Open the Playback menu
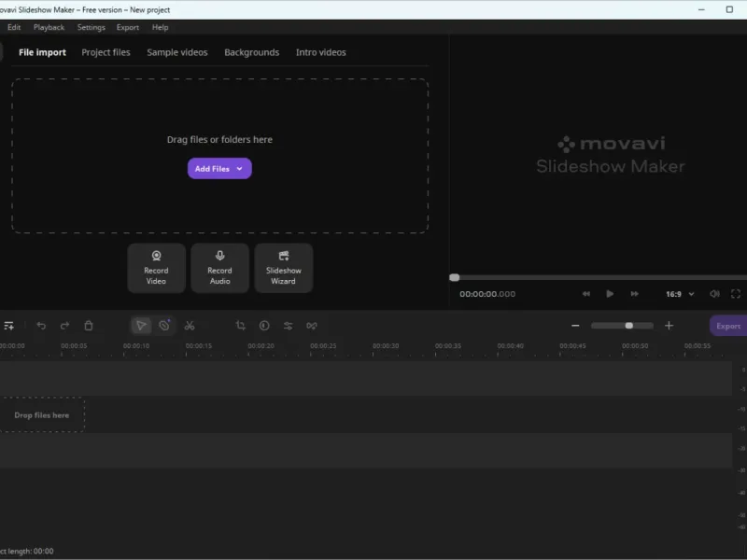Image resolution: width=747 pixels, height=560 pixels. coord(49,28)
